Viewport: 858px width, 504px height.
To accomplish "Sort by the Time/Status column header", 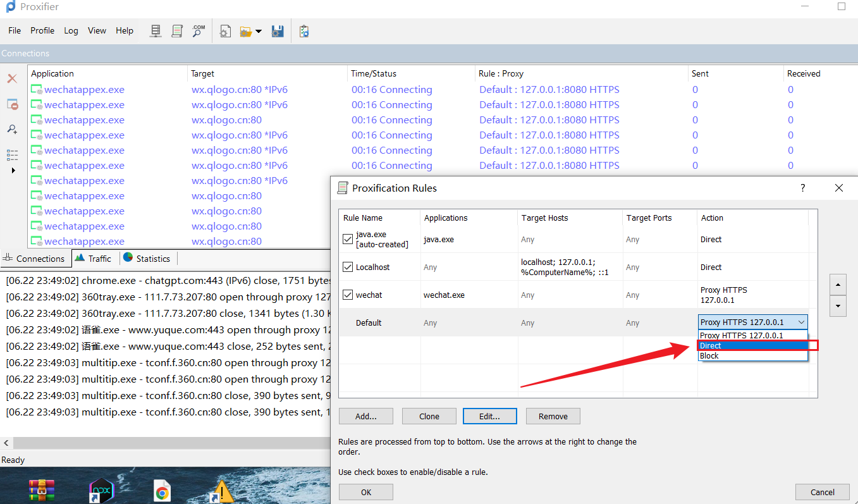I will pos(411,73).
